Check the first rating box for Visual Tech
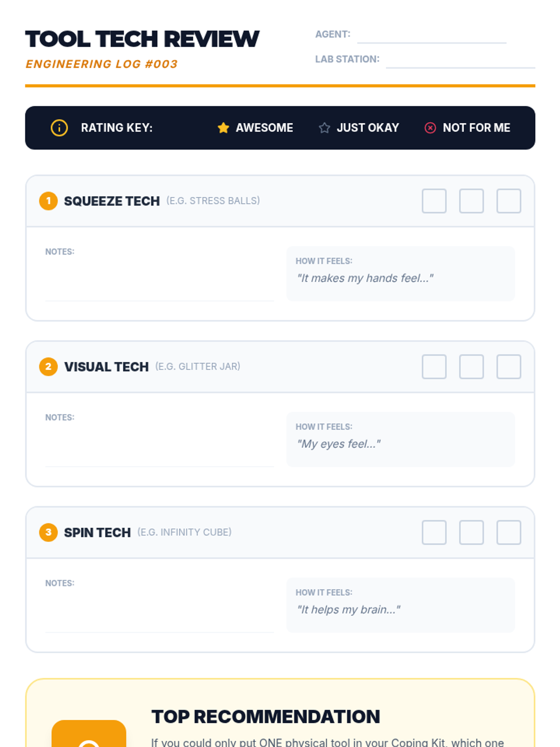Image resolution: width=560 pixels, height=747 pixels. tap(434, 367)
